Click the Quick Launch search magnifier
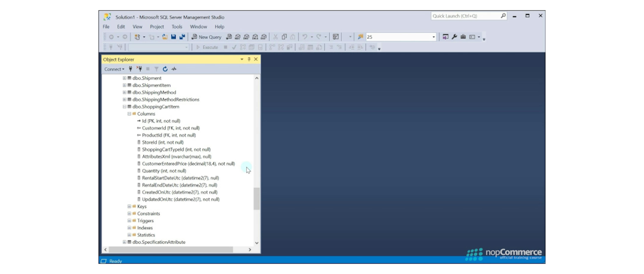The image size is (644, 274). (503, 16)
